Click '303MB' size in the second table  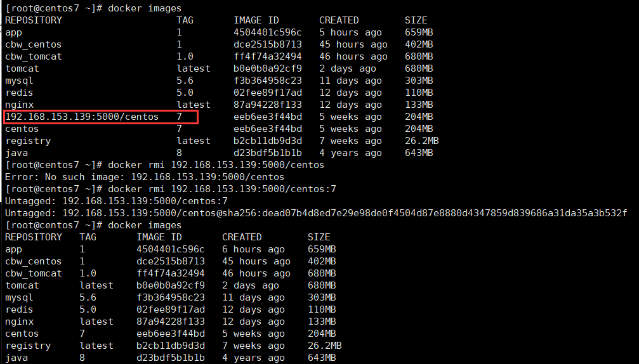click(x=322, y=297)
